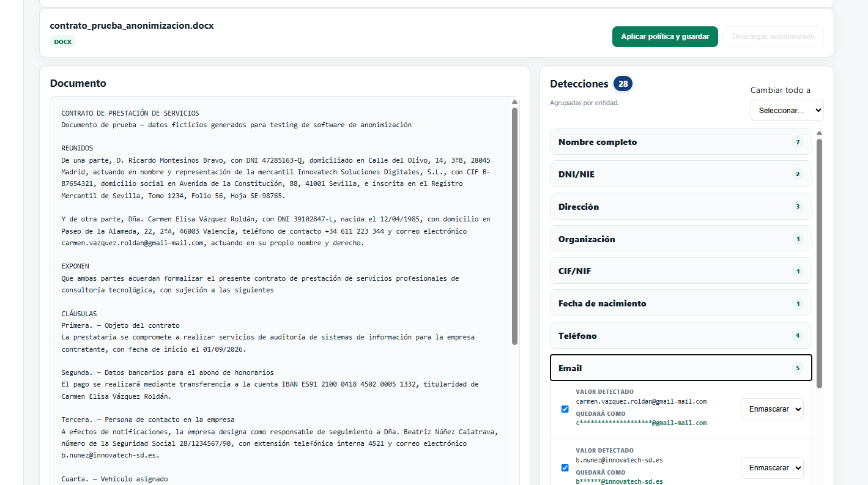
Task: Click the 'Cambiar todo a' label
Action: tap(781, 90)
